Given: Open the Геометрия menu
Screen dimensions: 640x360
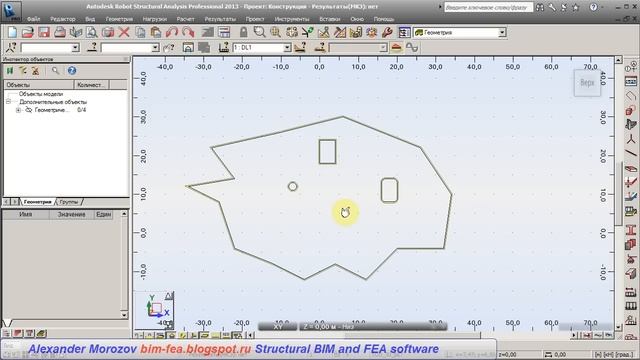Looking at the screenshot, I should 119,19.
